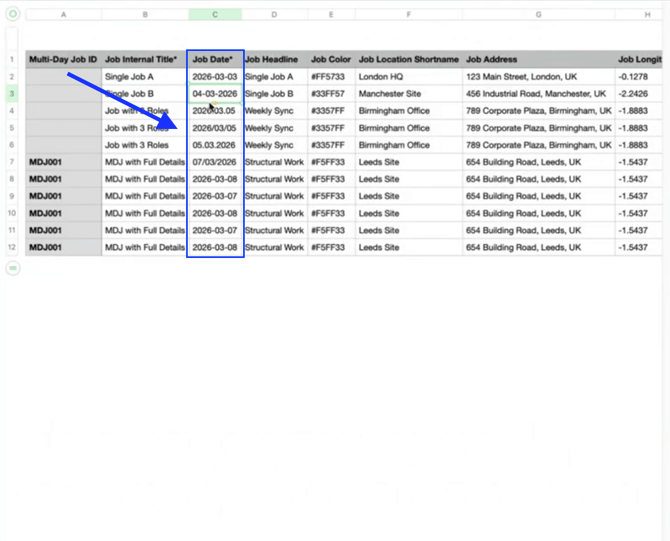The height and width of the screenshot is (541, 670).
Task: Select the Manchester Site location cell
Action: tap(408, 94)
